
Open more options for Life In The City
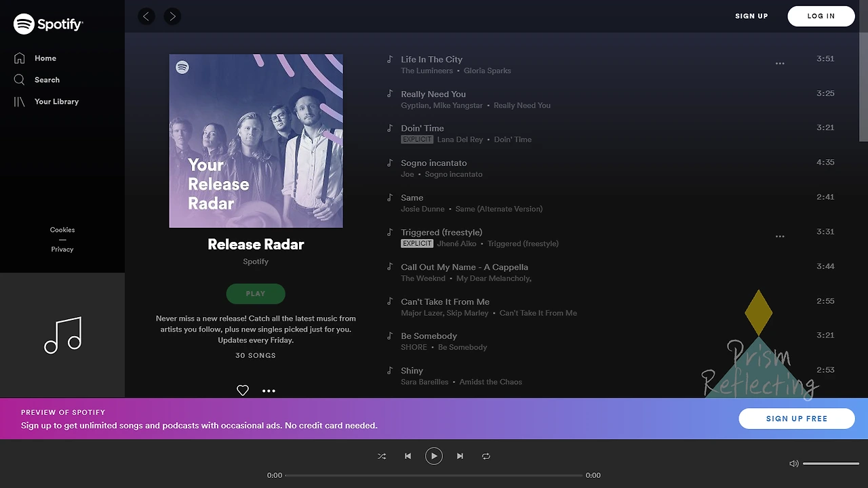780,64
